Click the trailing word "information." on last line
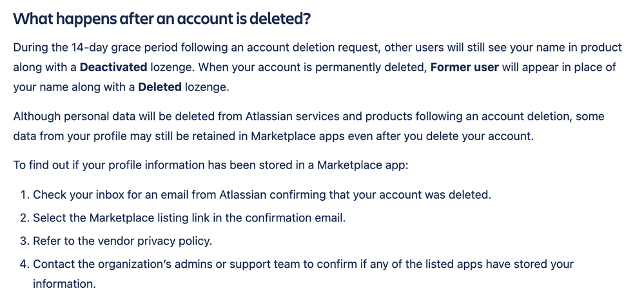 point(64,284)
